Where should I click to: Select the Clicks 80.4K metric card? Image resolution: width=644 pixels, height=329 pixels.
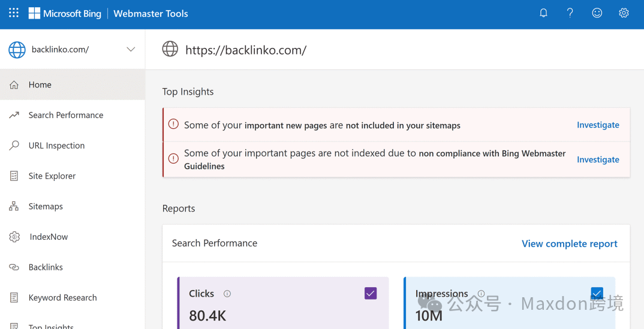point(283,303)
